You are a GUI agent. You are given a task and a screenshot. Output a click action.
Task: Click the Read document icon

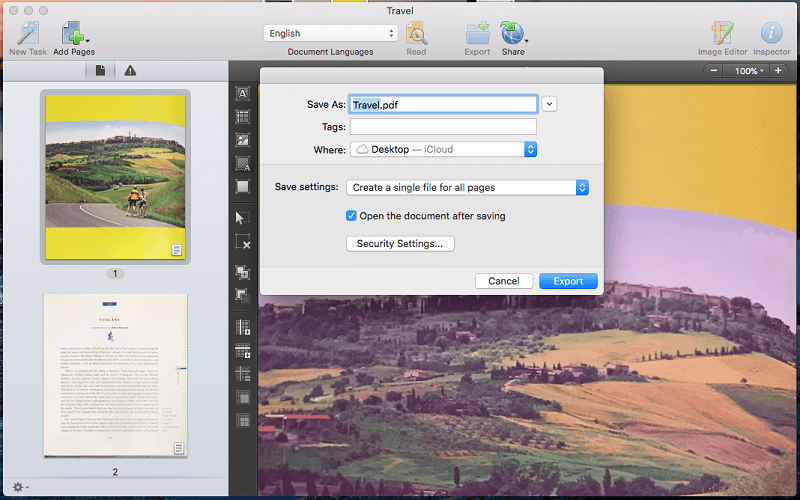416,34
